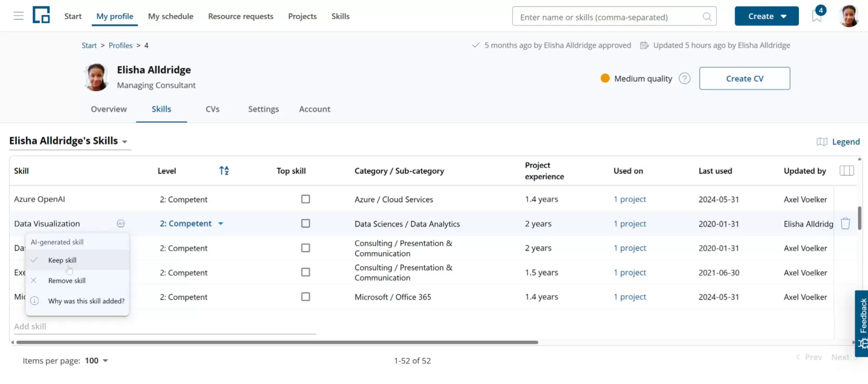Viewport: 868px width, 384px height.
Task: Change Items per page dropdown value
Action: coord(96,360)
